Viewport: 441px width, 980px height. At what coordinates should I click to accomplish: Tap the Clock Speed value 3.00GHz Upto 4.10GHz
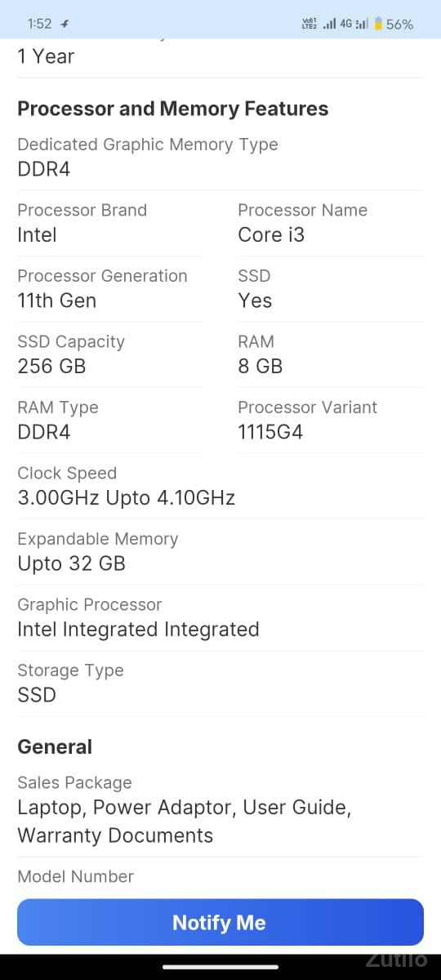pos(127,497)
